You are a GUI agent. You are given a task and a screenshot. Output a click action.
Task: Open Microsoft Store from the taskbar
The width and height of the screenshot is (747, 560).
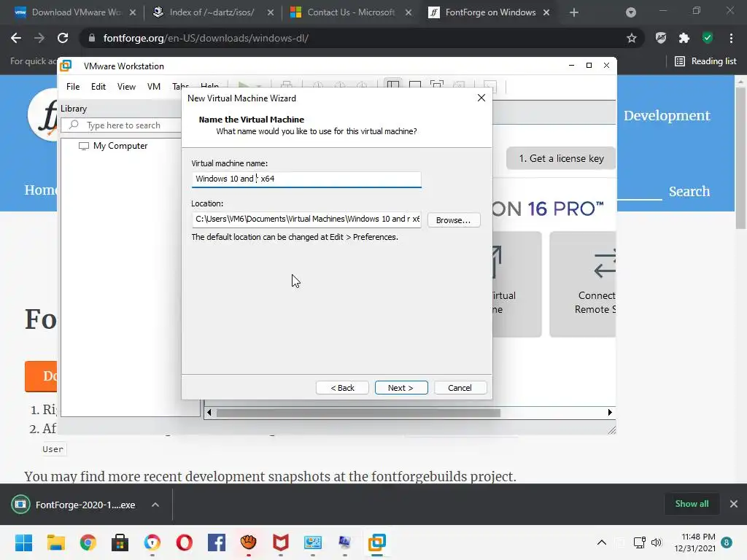[120, 542]
